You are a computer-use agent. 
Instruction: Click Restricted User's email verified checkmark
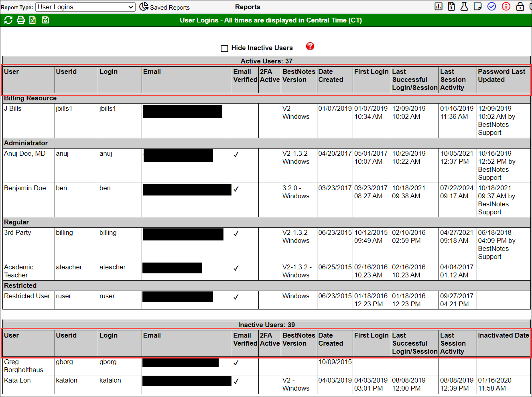coord(236,297)
